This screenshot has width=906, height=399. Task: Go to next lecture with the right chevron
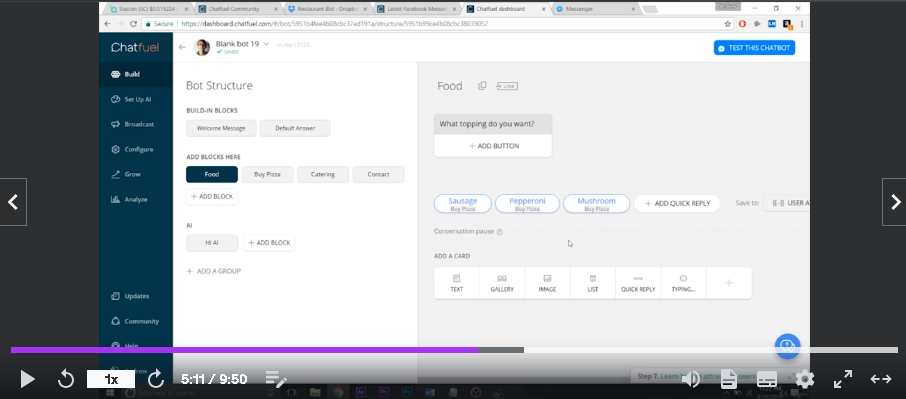click(x=894, y=202)
